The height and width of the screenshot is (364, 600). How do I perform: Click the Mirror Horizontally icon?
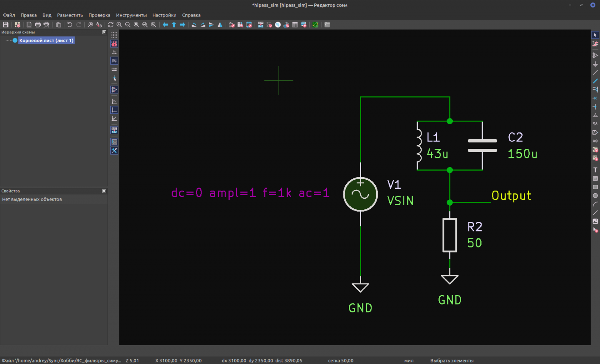tap(220, 25)
